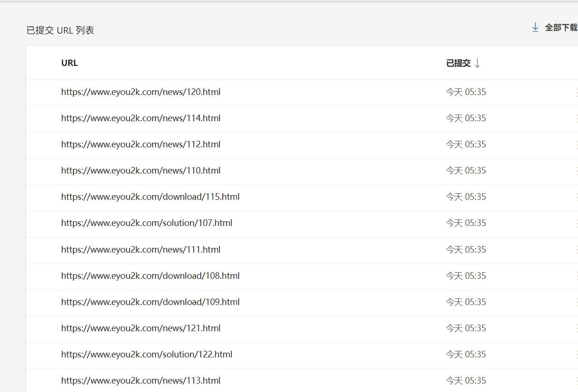Select the news/120.html URL row

[x=302, y=93]
